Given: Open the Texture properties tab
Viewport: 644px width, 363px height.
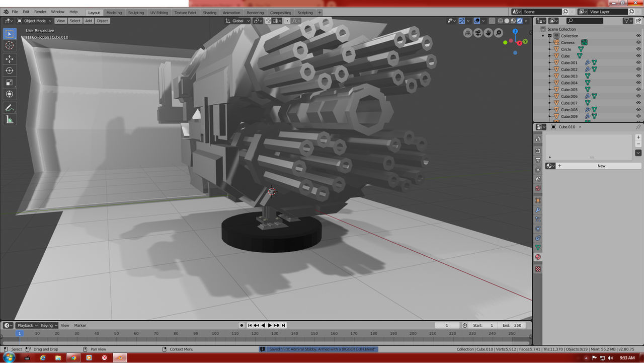Looking at the screenshot, I should [538, 269].
